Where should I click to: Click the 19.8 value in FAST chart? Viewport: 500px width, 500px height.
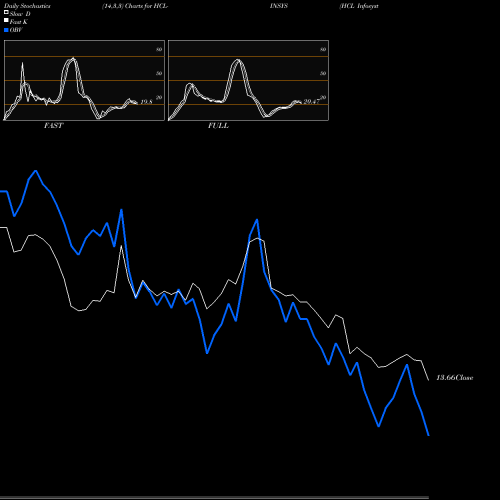tap(146, 102)
